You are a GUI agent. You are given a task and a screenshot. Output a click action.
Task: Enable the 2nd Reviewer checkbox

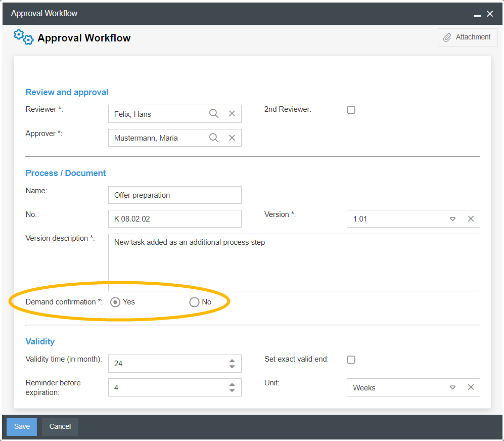[x=351, y=110]
